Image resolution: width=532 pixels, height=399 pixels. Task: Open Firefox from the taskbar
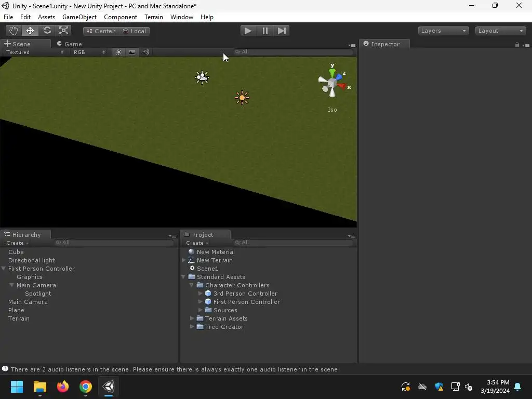click(x=63, y=387)
